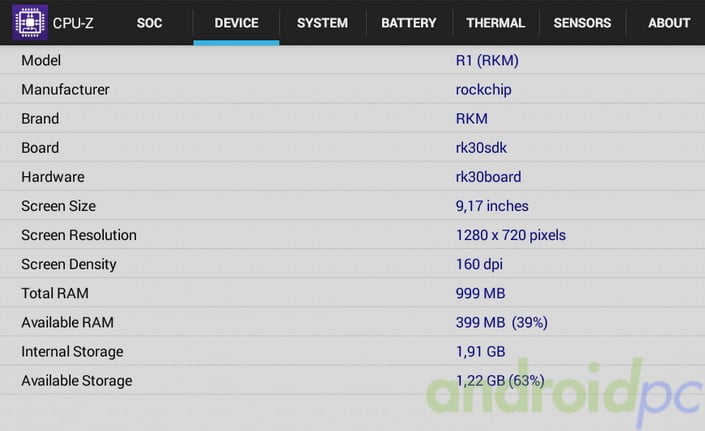Click the Available RAM 399 MB value
This screenshot has width=705, height=431.
tap(501, 322)
